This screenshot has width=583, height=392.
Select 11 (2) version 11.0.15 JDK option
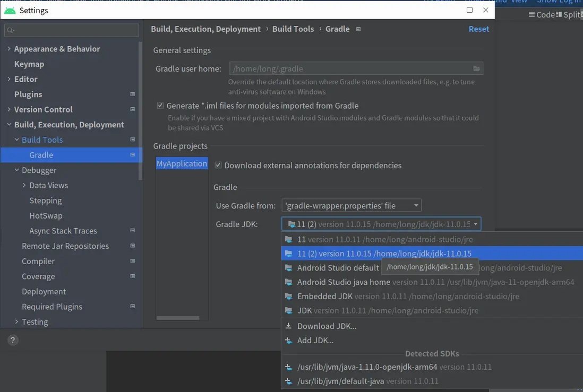click(x=432, y=254)
